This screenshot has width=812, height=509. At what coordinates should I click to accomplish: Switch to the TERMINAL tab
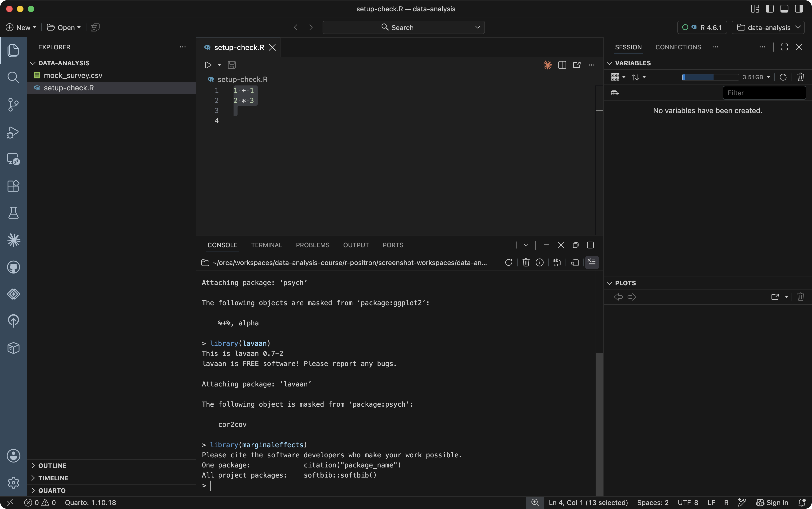pos(266,245)
